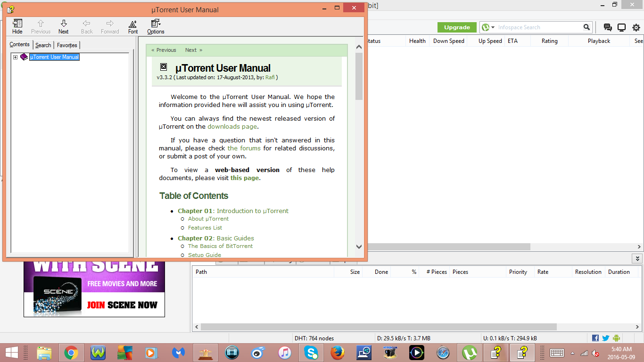Expand the µTorrent User Manual tree node
644x362 pixels.
tap(15, 57)
